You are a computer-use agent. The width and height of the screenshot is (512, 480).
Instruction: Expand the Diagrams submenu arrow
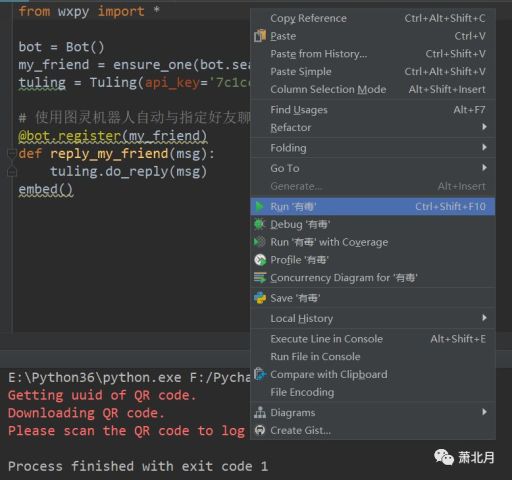click(484, 412)
